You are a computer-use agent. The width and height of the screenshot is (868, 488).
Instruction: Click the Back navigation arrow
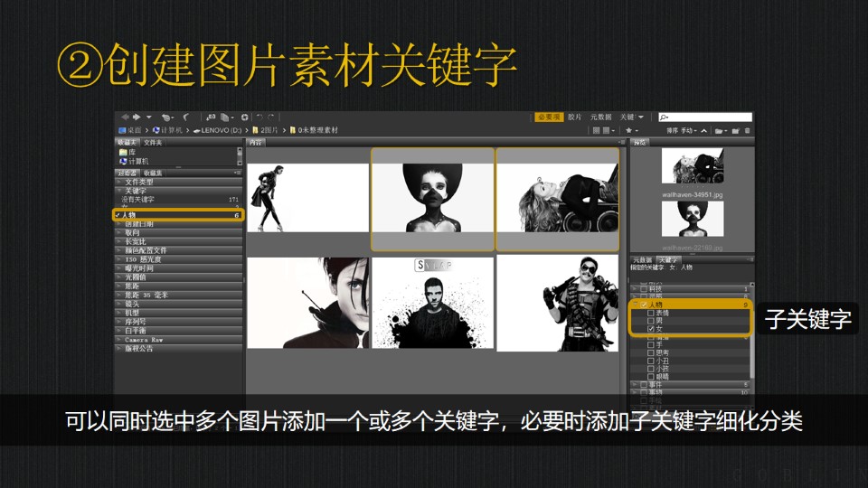126,117
